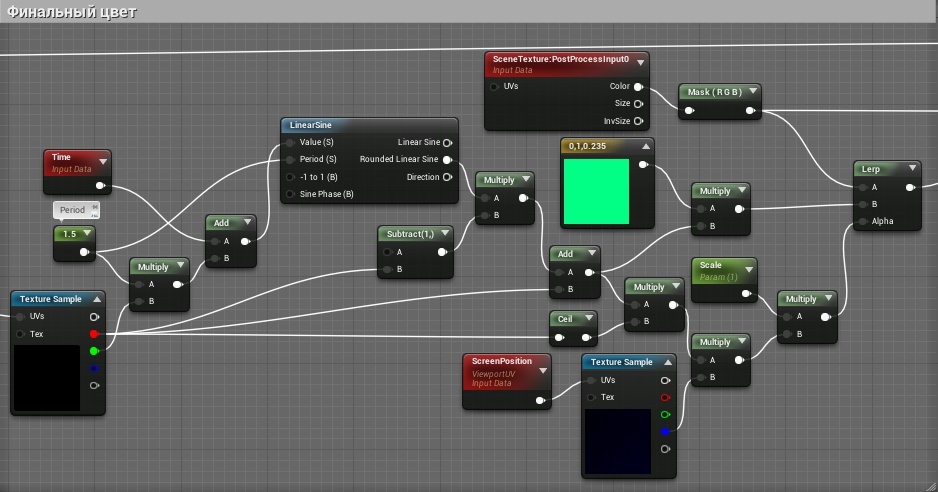Click the Time node output pin

100,186
